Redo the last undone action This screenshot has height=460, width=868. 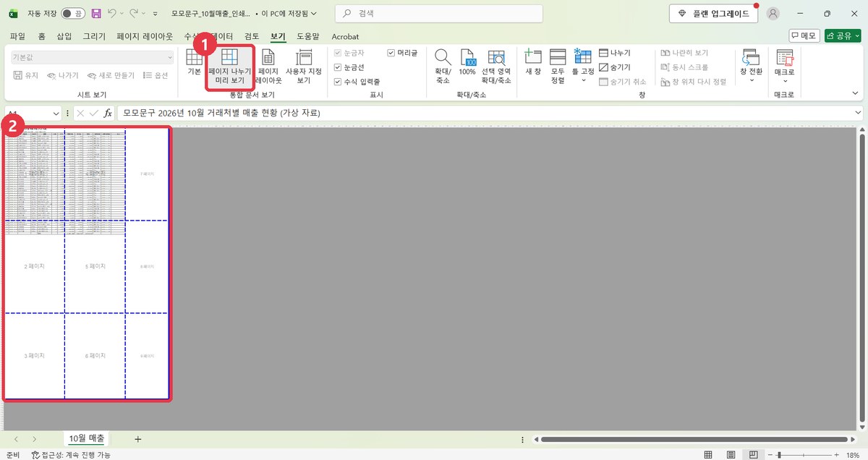click(x=135, y=13)
